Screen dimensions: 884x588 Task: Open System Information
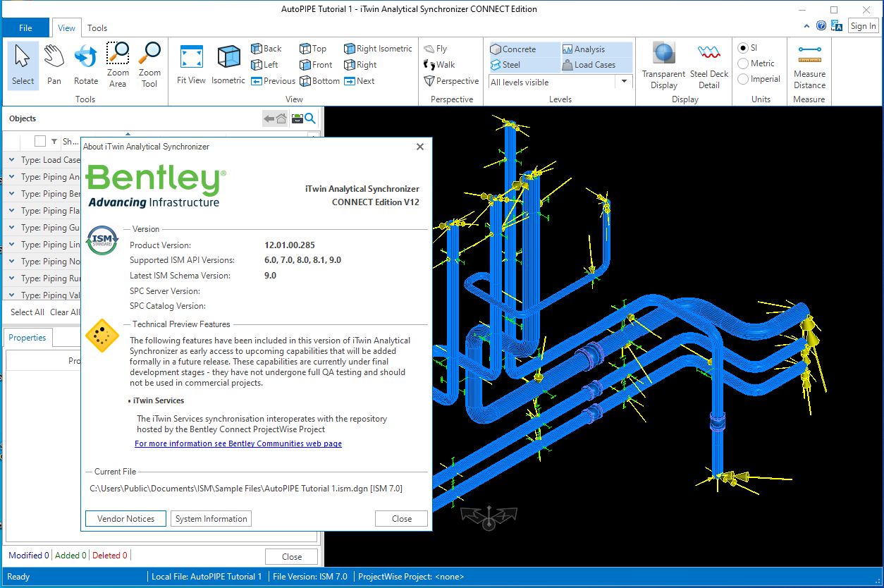[x=211, y=519]
